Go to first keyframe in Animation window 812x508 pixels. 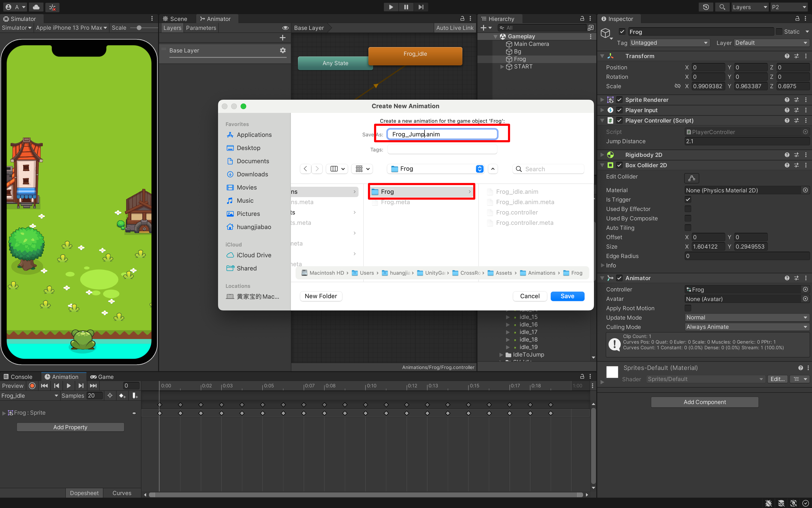[44, 386]
